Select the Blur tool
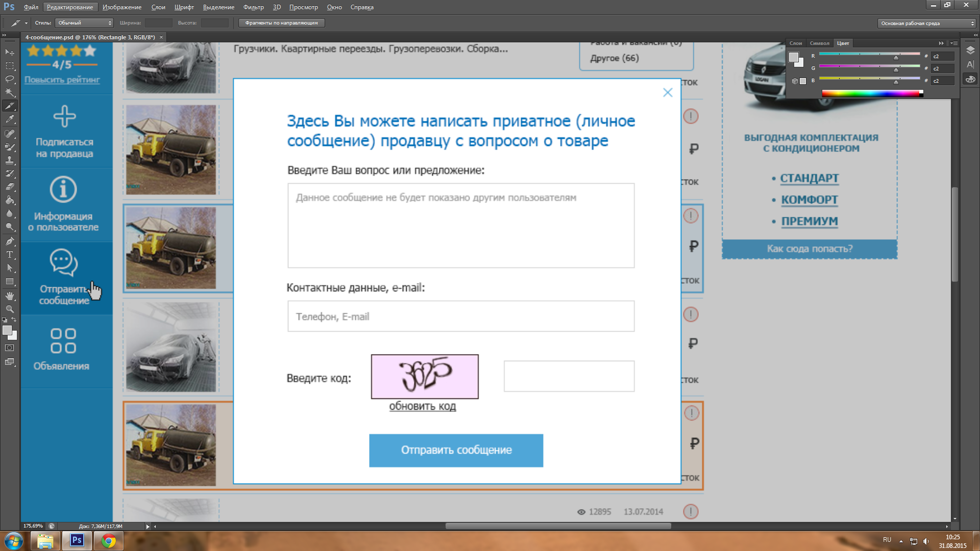Image resolution: width=980 pixels, height=551 pixels. pyautogui.click(x=10, y=213)
